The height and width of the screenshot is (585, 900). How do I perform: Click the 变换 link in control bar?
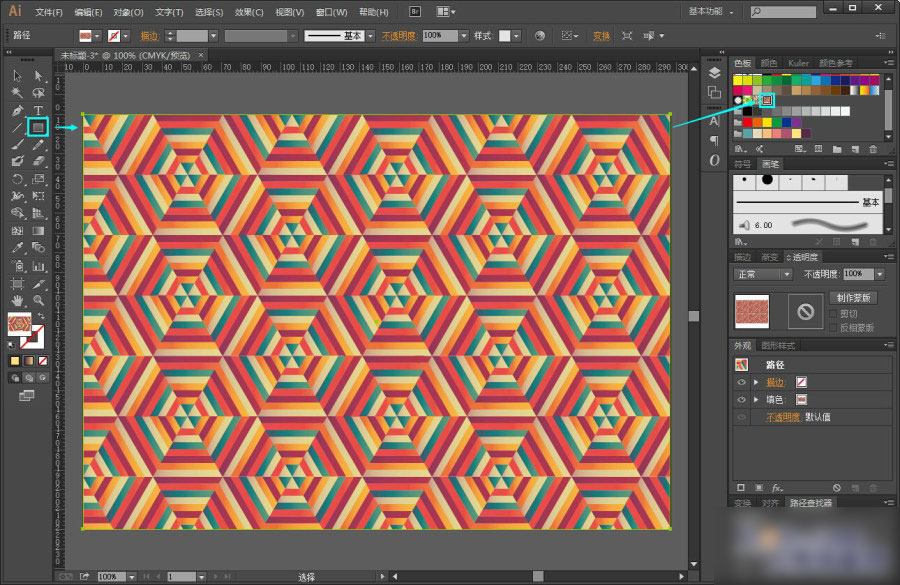coord(601,35)
